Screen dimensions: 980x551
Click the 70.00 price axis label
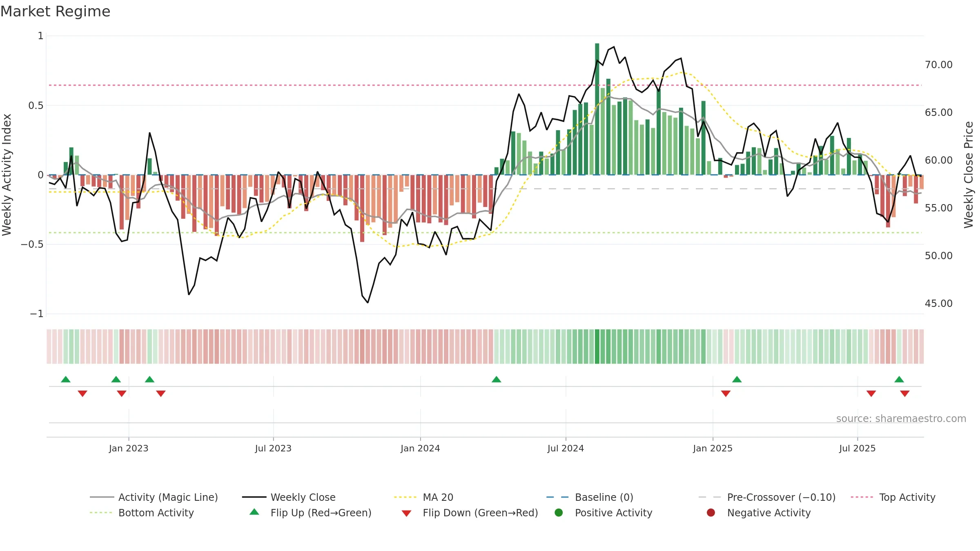click(x=939, y=64)
